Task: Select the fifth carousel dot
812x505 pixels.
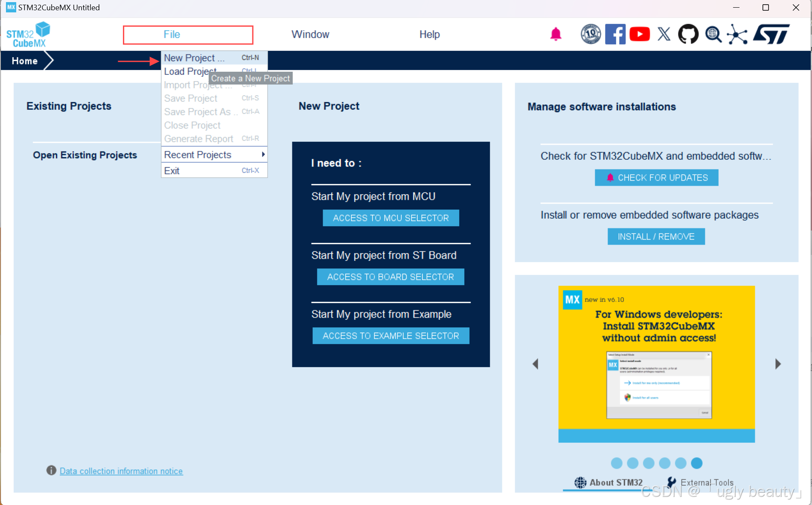Action: [681, 463]
